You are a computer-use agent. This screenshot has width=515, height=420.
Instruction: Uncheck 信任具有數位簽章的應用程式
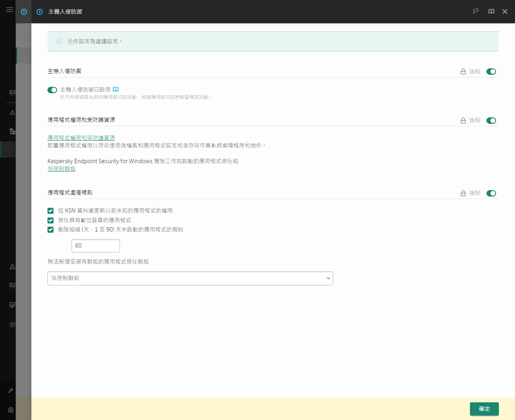point(51,220)
